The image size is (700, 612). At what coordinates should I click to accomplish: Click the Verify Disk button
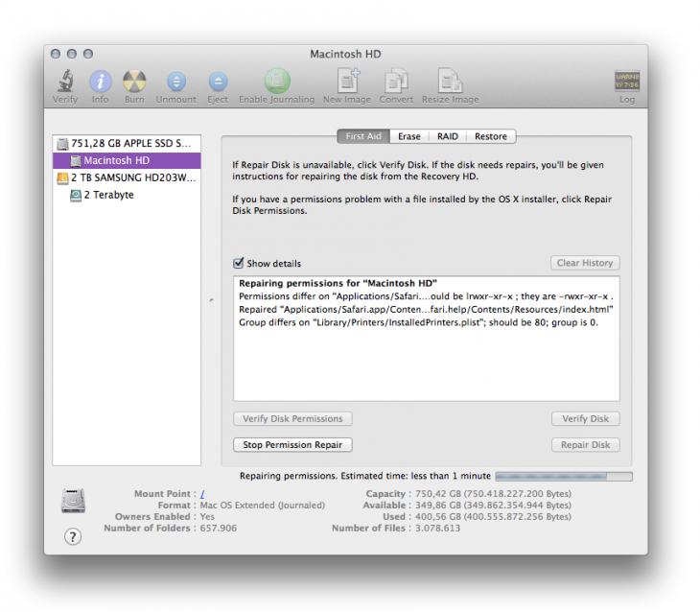[x=585, y=418]
